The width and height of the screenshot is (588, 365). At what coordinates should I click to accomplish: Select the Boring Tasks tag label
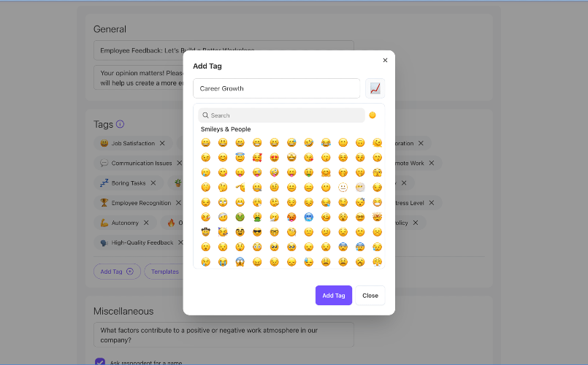tap(129, 183)
